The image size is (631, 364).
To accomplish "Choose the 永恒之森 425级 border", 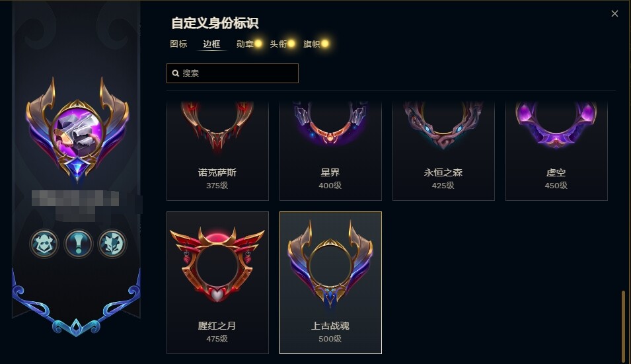I will [443, 151].
